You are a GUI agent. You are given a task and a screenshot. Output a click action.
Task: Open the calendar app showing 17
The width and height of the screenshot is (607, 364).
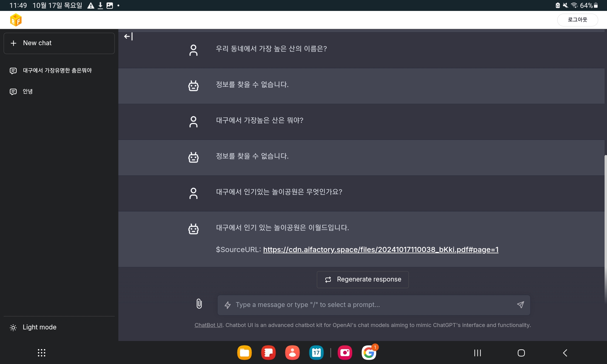click(x=316, y=353)
